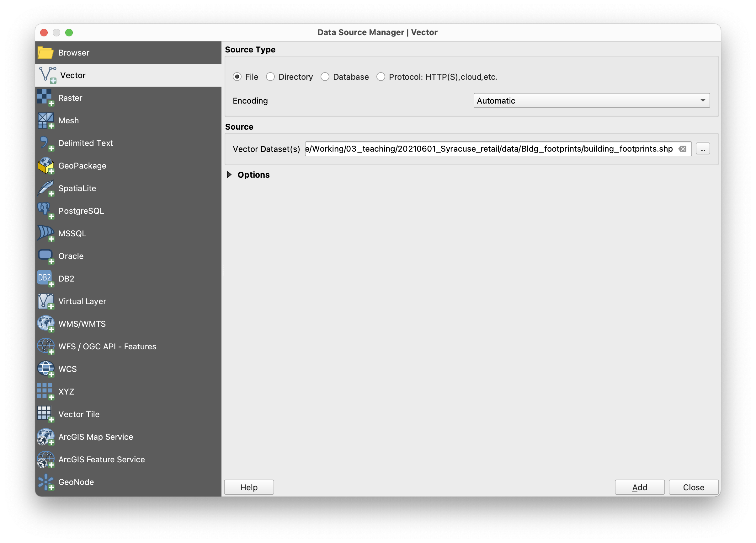Click the PostgreSQL elephant icon

pos(45,211)
